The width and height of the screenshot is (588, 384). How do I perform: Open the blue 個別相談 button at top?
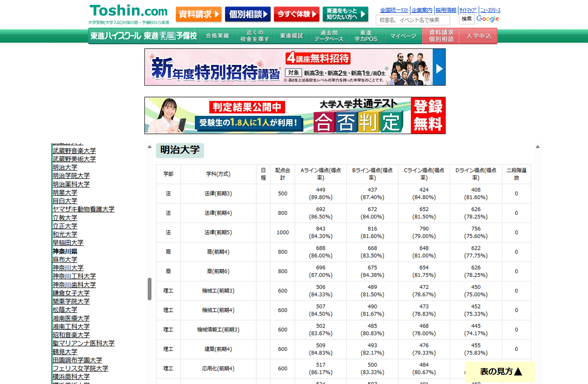pyautogui.click(x=248, y=14)
